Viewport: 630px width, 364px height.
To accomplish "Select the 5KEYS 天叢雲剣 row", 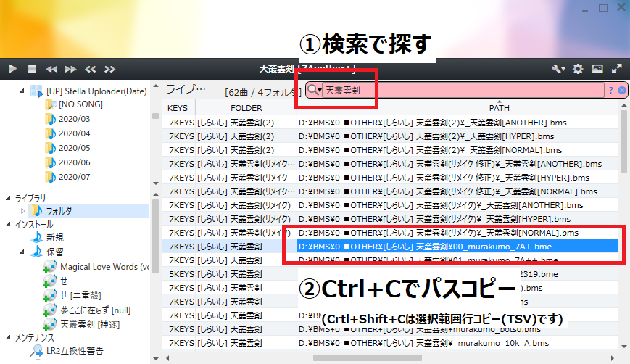I will [x=390, y=274].
